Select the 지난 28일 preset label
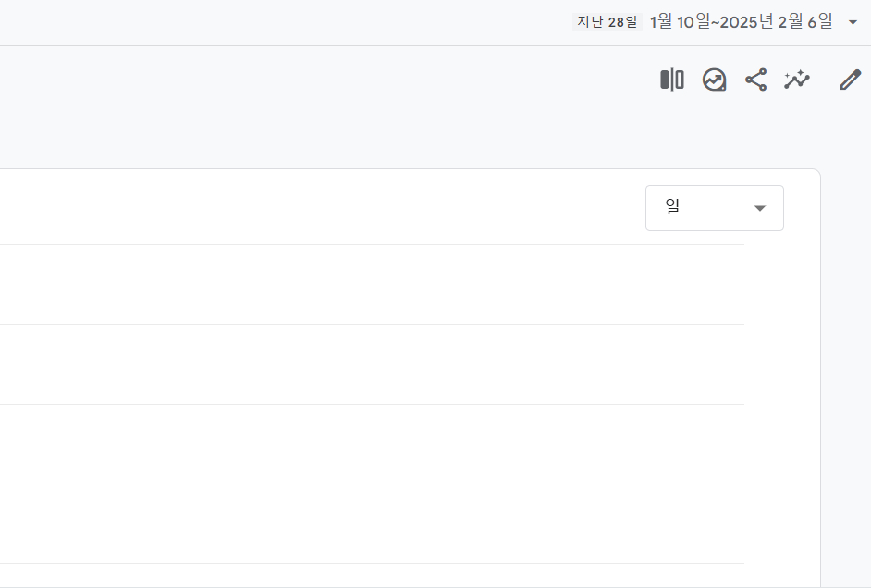The height and width of the screenshot is (588, 871). [x=607, y=22]
